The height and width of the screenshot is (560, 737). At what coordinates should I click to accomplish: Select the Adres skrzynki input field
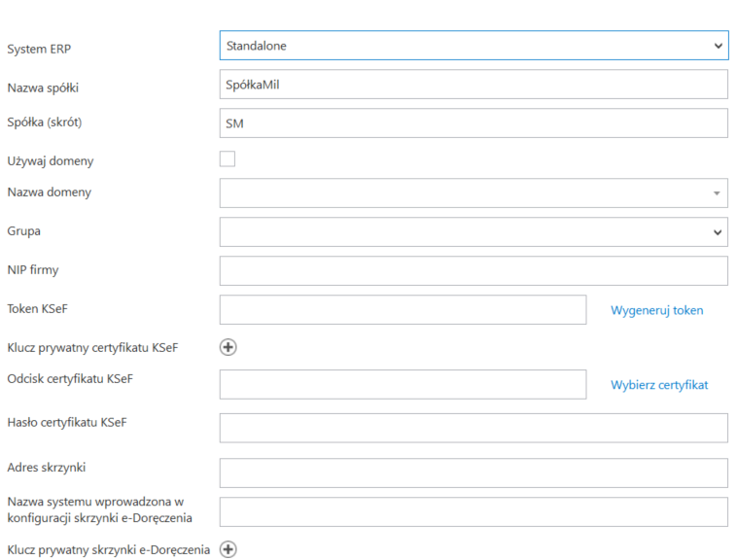[474, 472]
